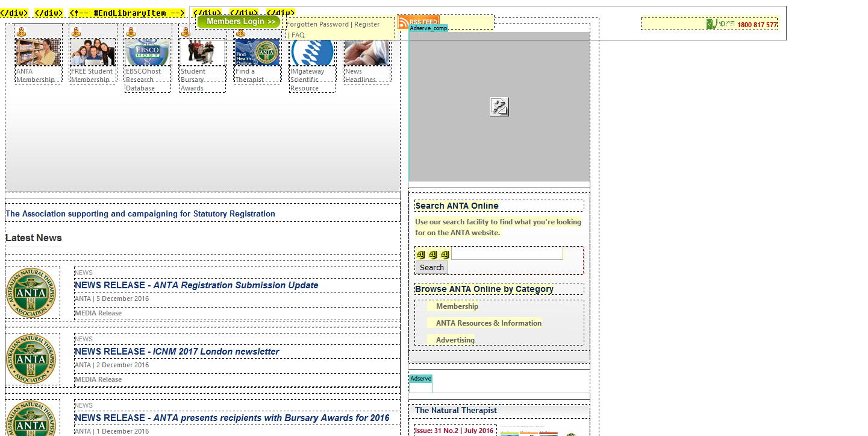Select the anchor marker above Find a Therapist image
This screenshot has width=868, height=436.
(x=240, y=32)
